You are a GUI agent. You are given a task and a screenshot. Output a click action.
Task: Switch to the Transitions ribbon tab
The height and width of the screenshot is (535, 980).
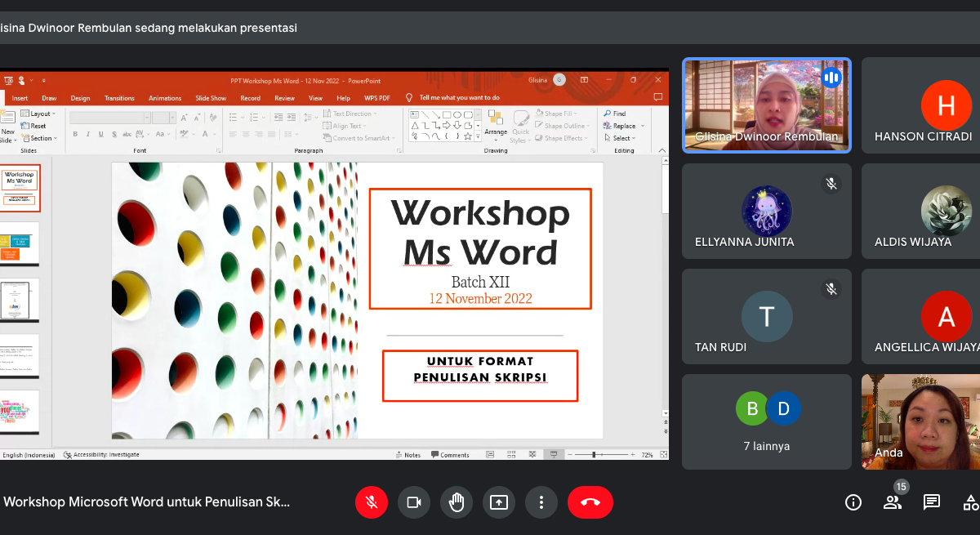point(119,98)
